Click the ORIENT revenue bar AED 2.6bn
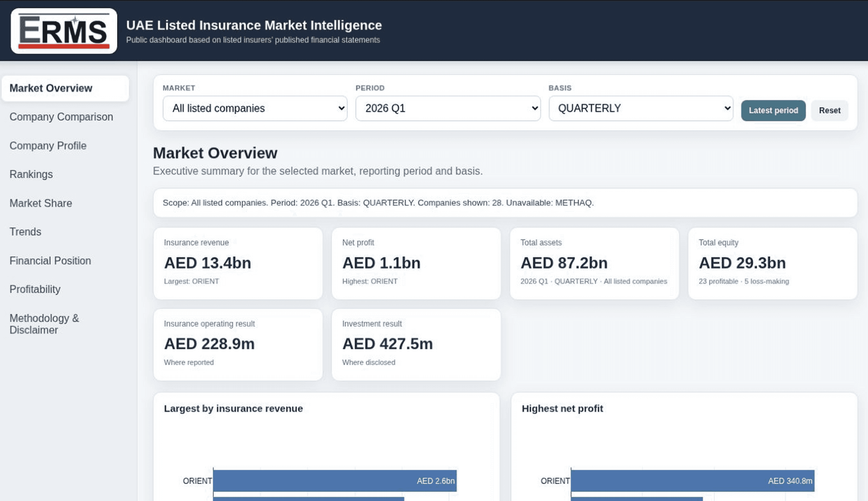The image size is (868, 501). point(335,481)
